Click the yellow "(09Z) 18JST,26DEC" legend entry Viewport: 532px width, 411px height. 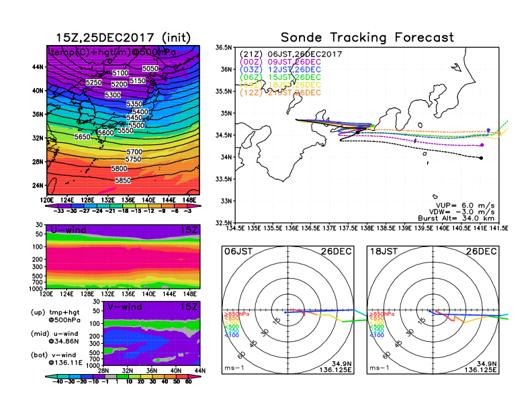(x=280, y=85)
